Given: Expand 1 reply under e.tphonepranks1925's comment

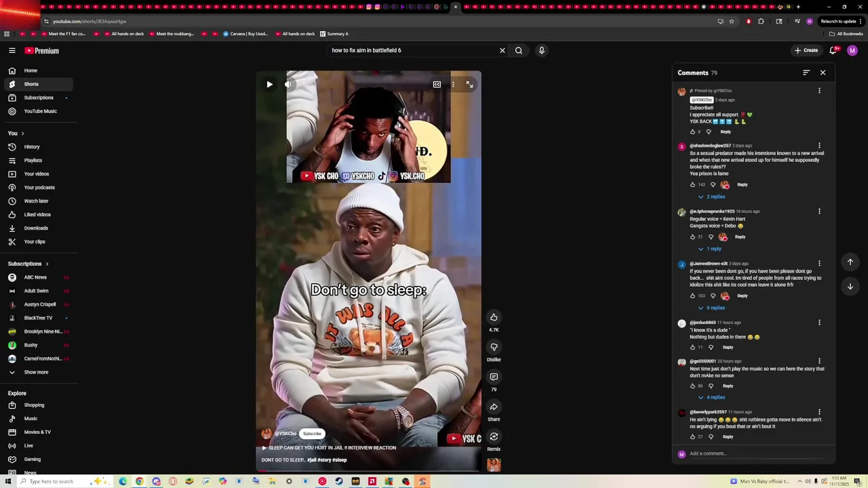Looking at the screenshot, I should (710, 249).
